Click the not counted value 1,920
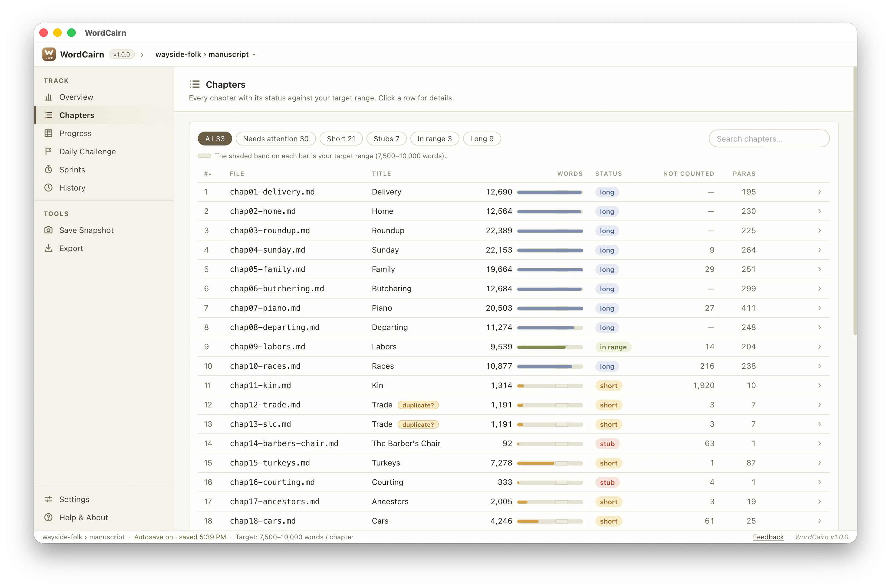The height and width of the screenshot is (588, 891). pos(703,386)
